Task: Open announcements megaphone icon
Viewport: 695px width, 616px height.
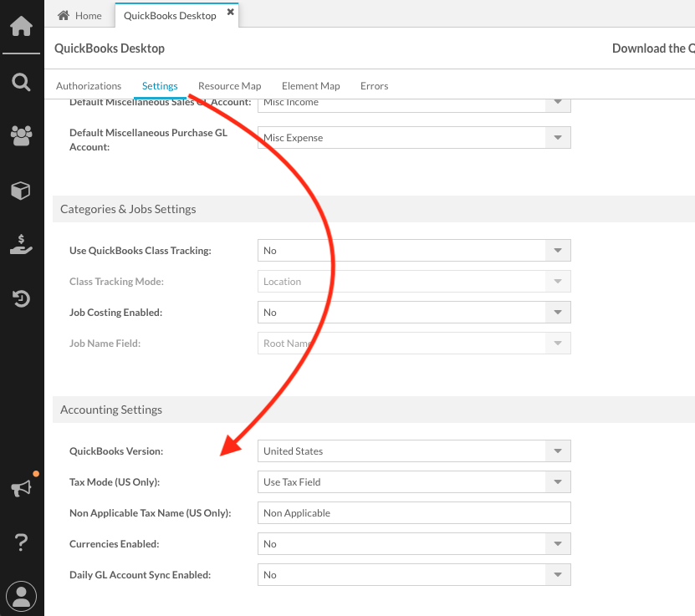Action: (21, 488)
